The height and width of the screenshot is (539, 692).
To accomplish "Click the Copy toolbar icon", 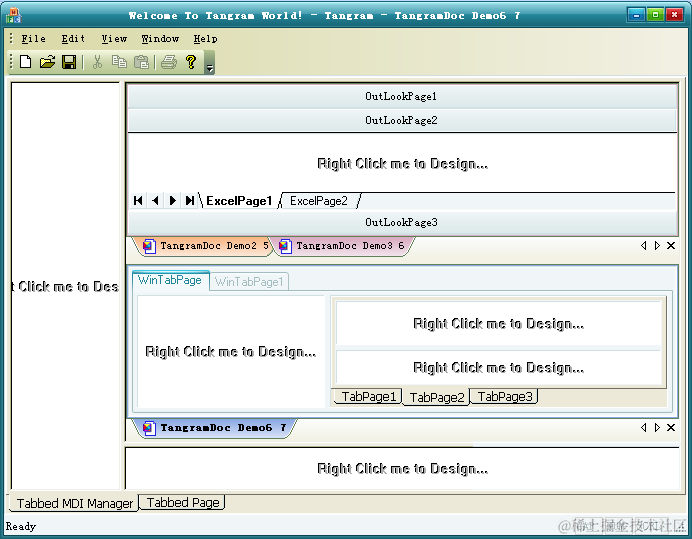I will coord(119,62).
